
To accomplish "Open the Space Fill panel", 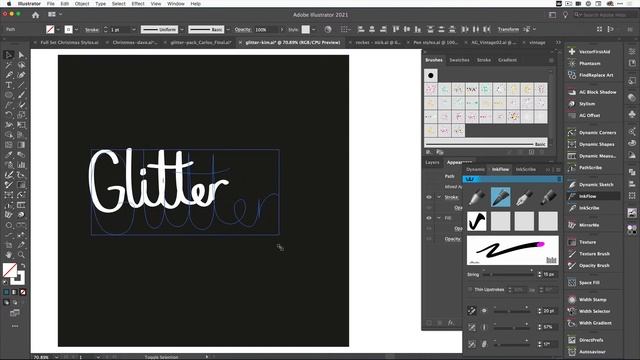I will pos(589,282).
